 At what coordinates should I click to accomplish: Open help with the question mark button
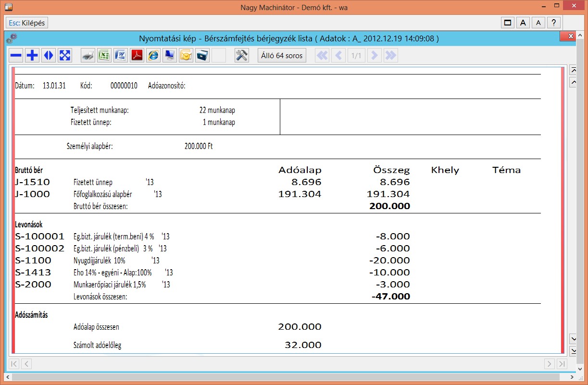coord(554,23)
